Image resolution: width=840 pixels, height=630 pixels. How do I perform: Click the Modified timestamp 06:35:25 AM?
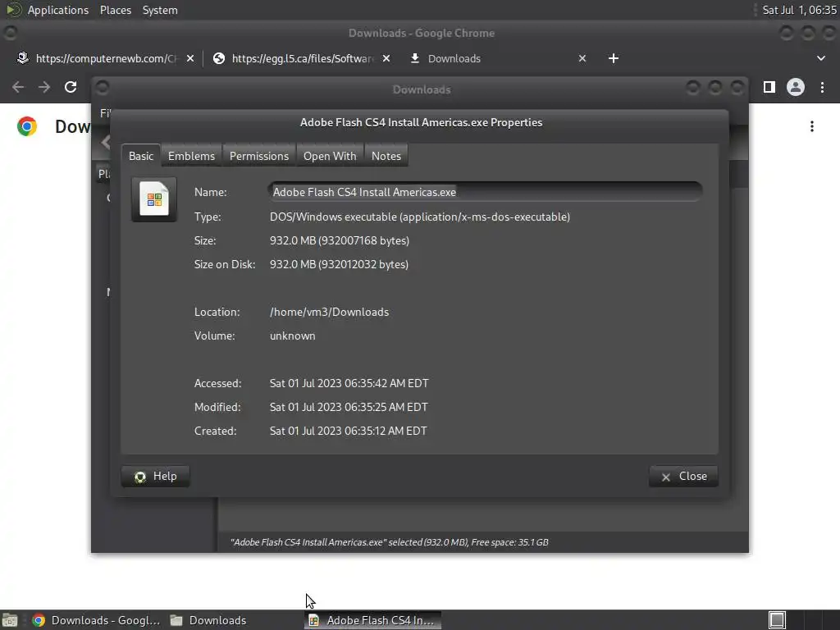click(349, 407)
